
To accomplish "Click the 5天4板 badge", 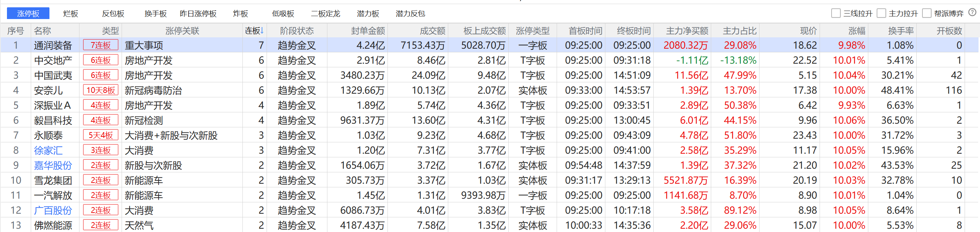I will pyautogui.click(x=101, y=135).
